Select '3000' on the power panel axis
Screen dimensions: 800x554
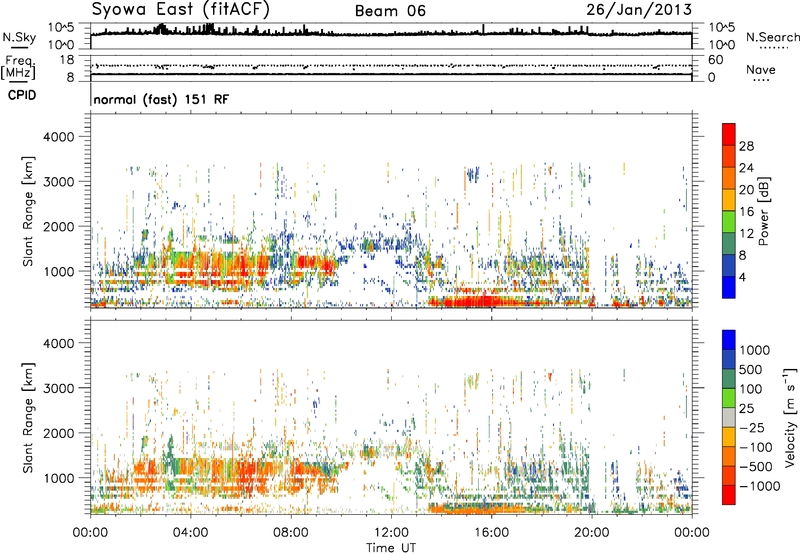coord(59,182)
